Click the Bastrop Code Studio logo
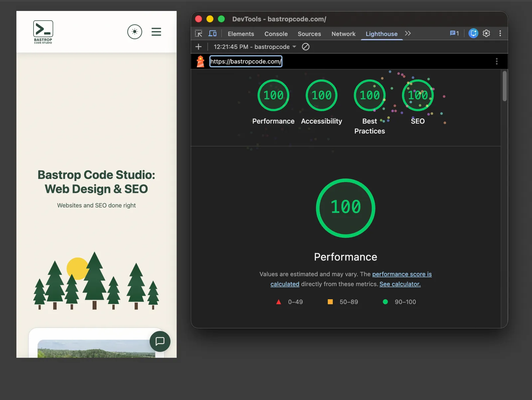 tap(43, 32)
